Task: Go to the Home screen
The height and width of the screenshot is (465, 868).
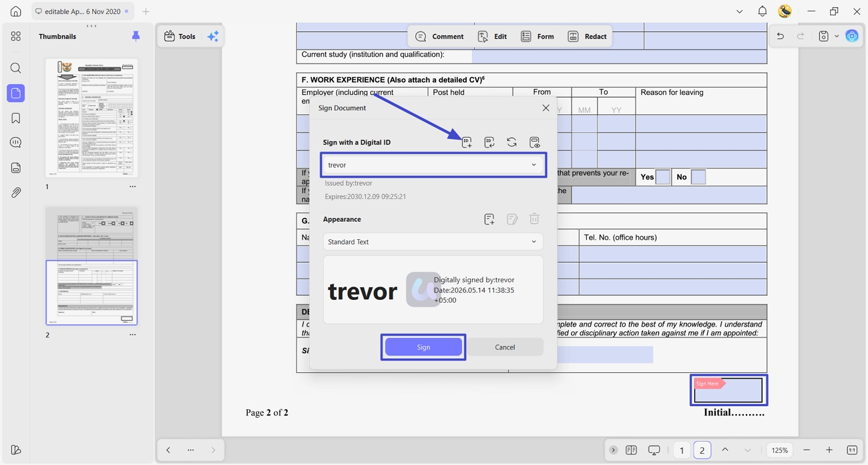Action: (16, 11)
